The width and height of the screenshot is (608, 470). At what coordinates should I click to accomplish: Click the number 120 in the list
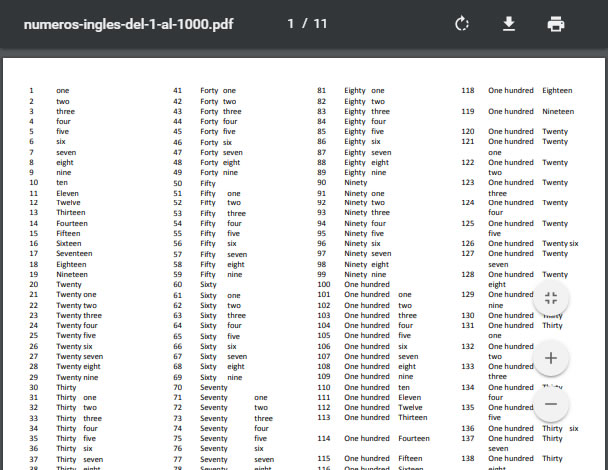pos(468,131)
